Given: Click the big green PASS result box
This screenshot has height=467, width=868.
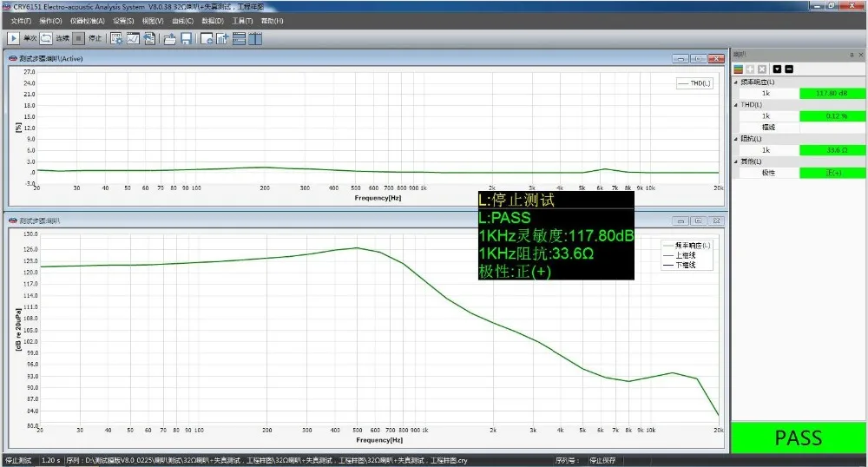Looking at the screenshot, I should (x=799, y=437).
